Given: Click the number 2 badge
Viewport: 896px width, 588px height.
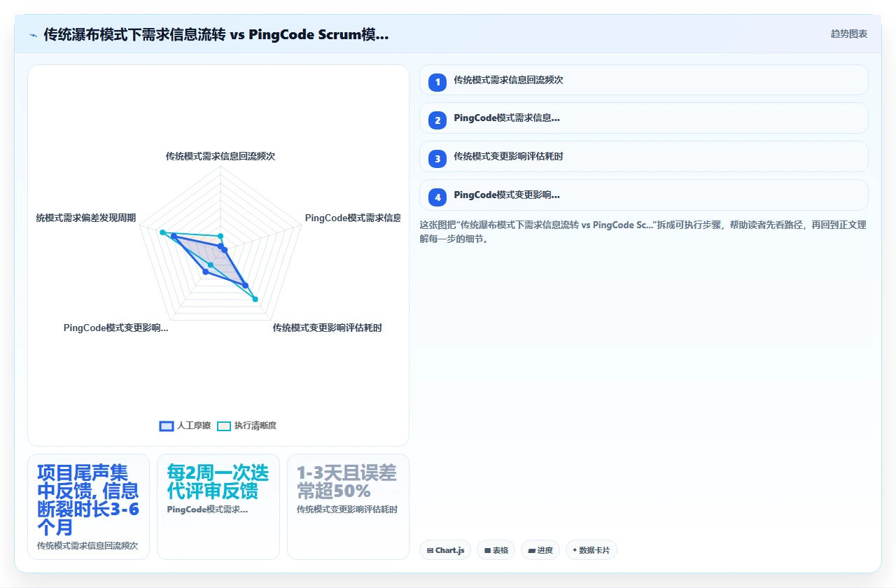Looking at the screenshot, I should pos(437,120).
